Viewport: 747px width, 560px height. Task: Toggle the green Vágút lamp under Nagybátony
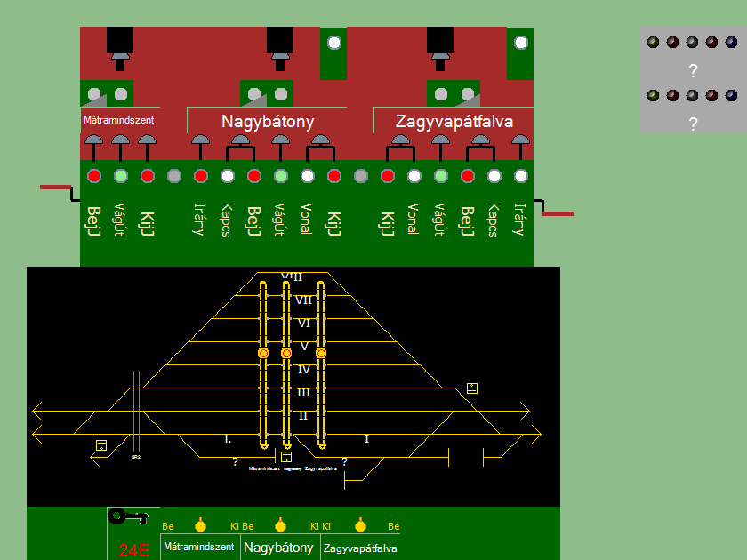coord(280,176)
